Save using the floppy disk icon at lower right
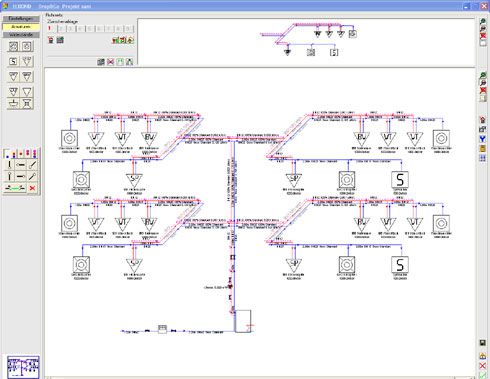The width and height of the screenshot is (490, 379). click(482, 343)
